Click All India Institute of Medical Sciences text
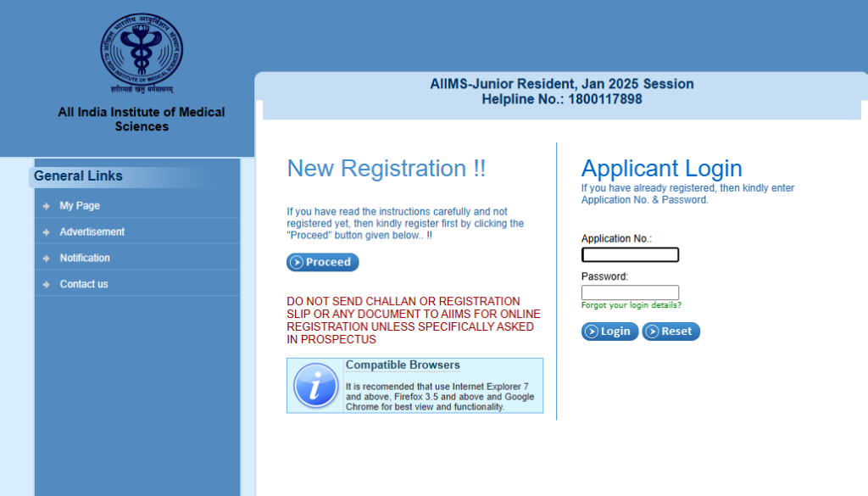 click(x=142, y=119)
